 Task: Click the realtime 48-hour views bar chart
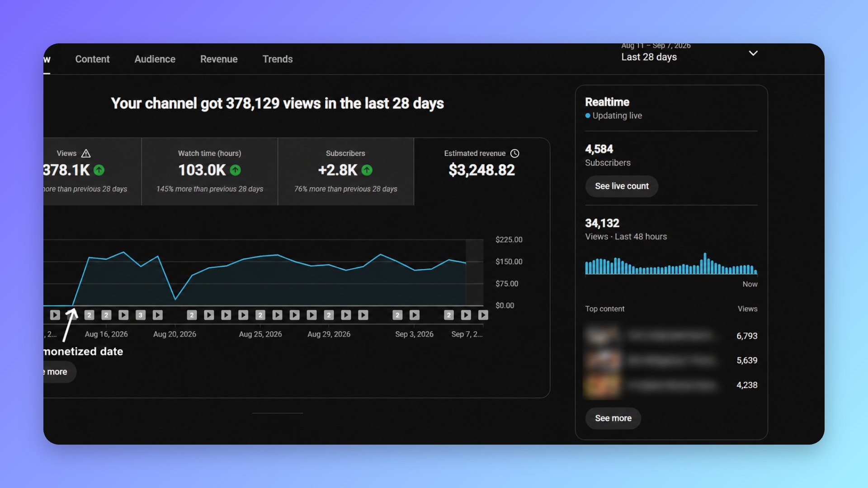coord(671,264)
